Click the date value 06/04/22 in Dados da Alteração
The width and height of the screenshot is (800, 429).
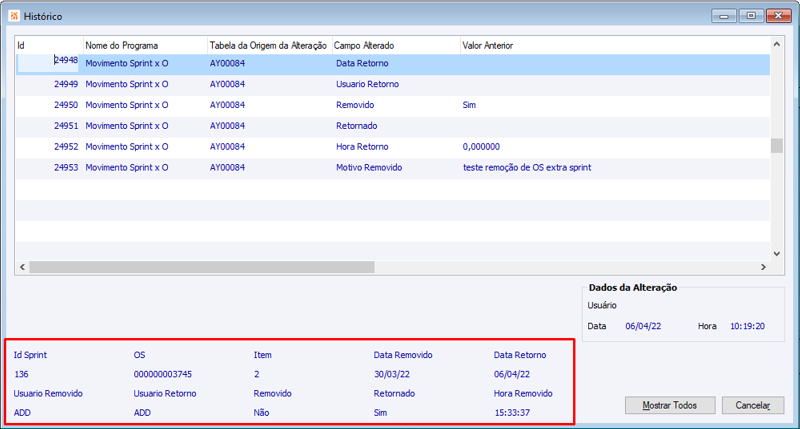pyautogui.click(x=643, y=326)
